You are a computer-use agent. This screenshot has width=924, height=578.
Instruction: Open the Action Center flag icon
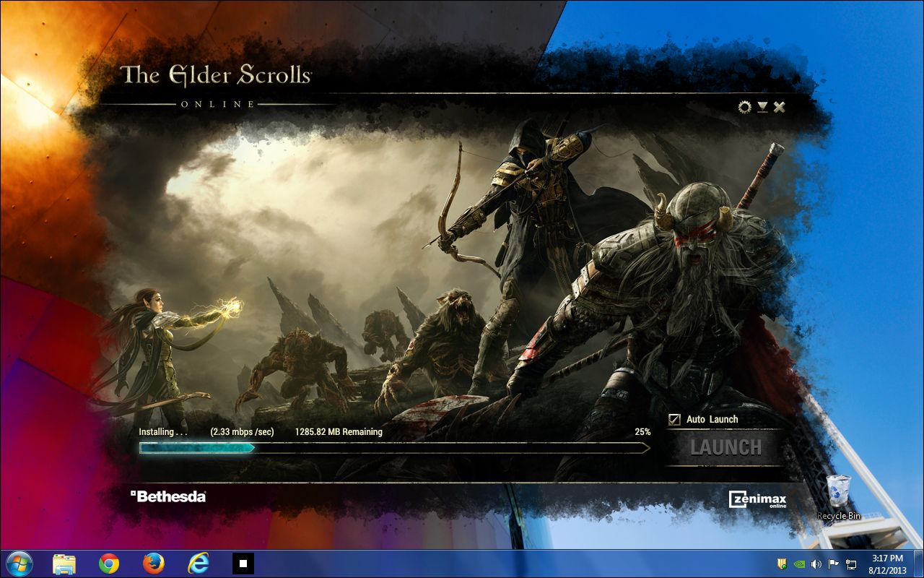(834, 564)
